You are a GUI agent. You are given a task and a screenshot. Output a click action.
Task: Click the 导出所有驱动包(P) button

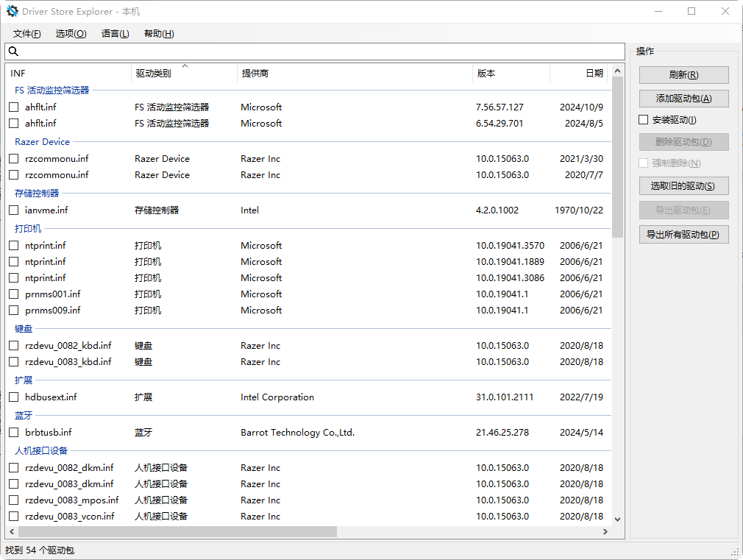(683, 235)
